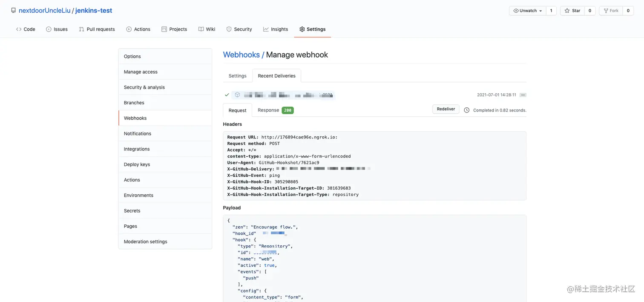Click the clock icon beside Completed time
Viewport: 644px width, 302px height.
pyautogui.click(x=466, y=110)
